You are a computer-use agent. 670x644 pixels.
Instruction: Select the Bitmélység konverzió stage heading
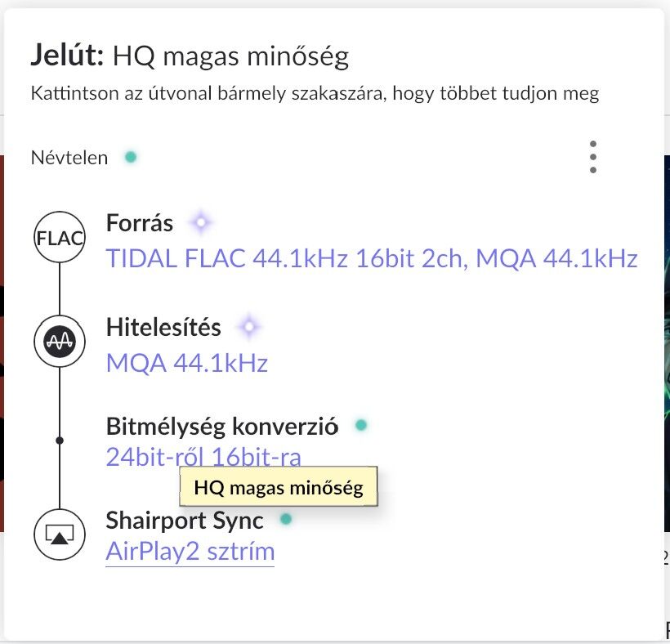pos(221,426)
